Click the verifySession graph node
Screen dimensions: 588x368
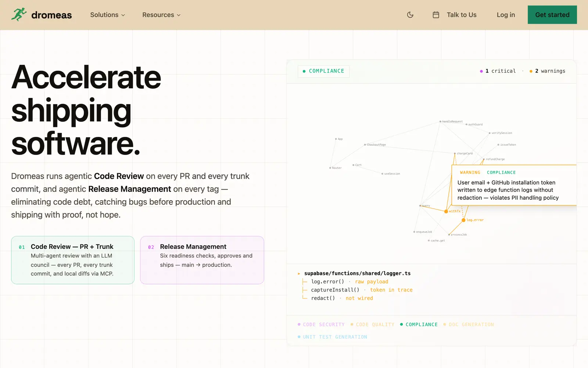click(x=490, y=133)
